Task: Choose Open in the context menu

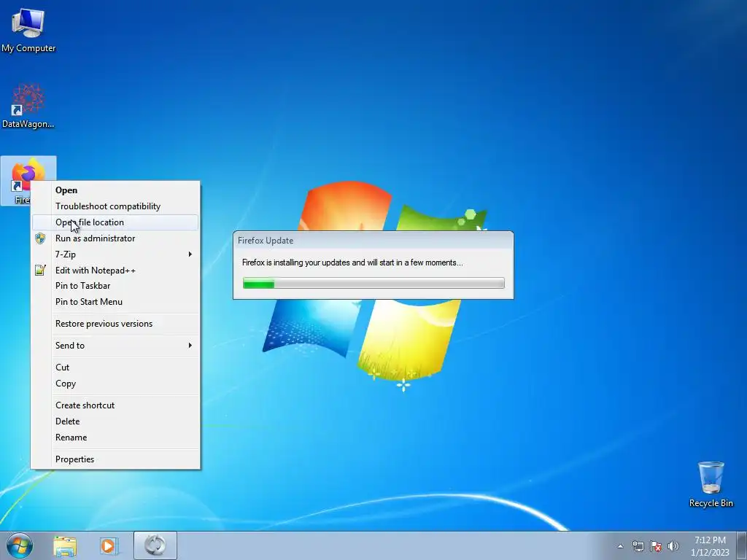Action: click(115, 190)
